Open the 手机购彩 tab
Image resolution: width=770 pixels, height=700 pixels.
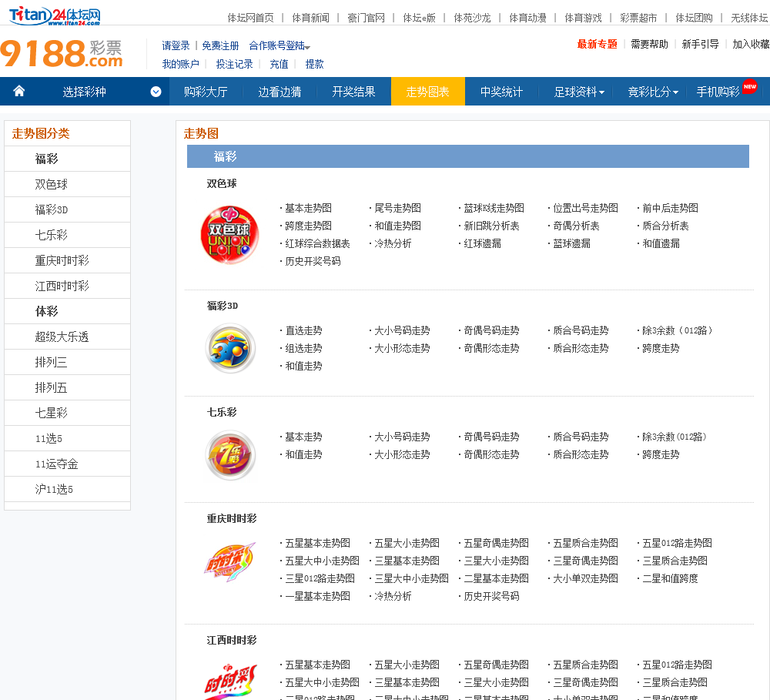coord(718,92)
